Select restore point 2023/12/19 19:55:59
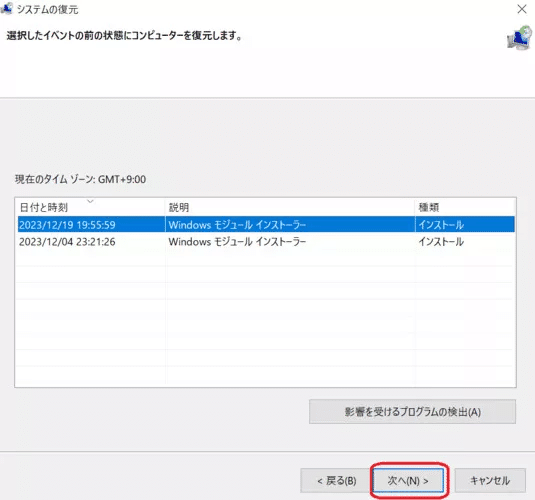 (x=266, y=225)
